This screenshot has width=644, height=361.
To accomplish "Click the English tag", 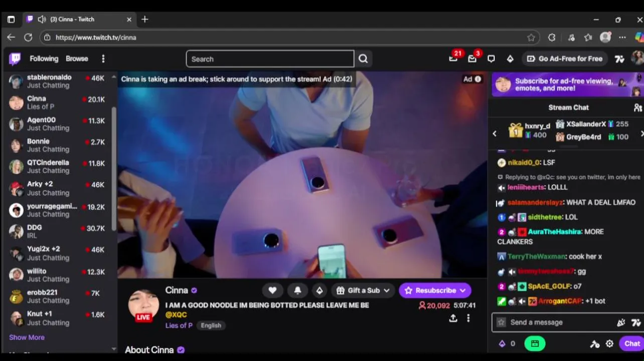I will pos(211,325).
